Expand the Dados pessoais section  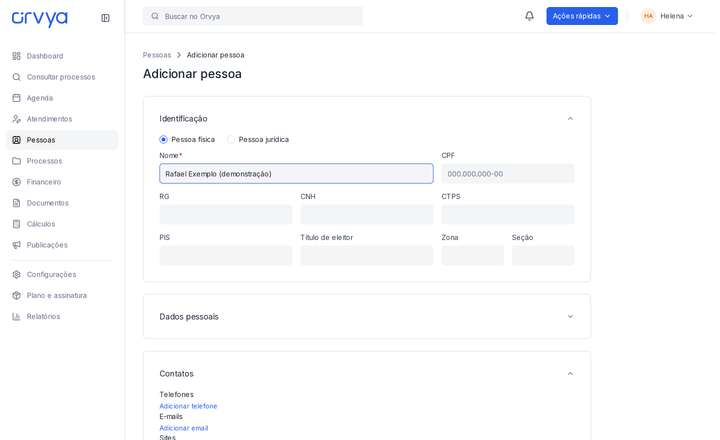click(570, 316)
